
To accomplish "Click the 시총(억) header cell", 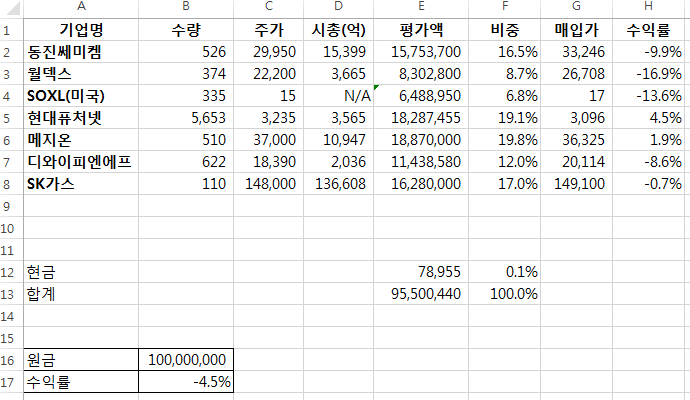I will [x=338, y=30].
